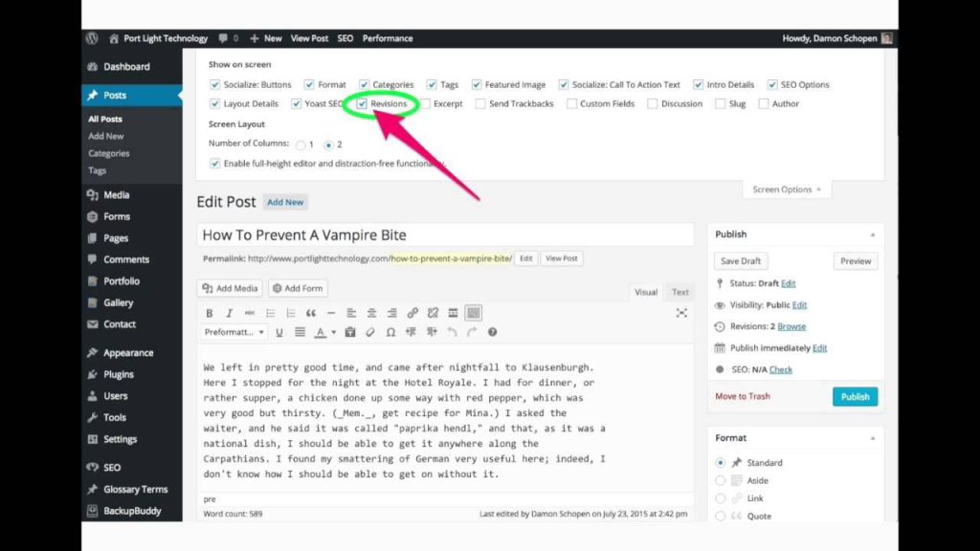Switch to the Text editor tab

(x=679, y=292)
